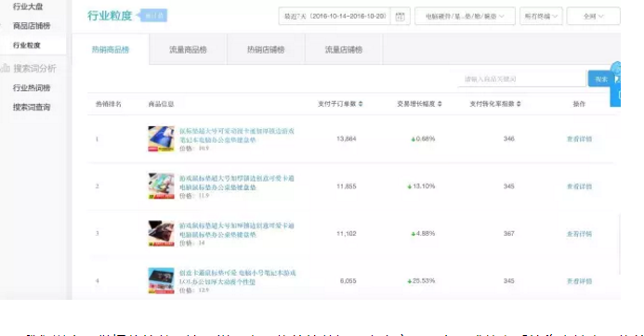The image size is (644, 336).
Task: Switch to the 热销店铺榜 tab
Action: point(266,49)
